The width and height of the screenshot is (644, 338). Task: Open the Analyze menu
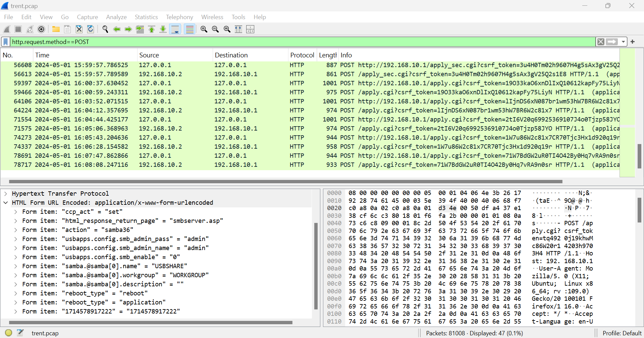(116, 17)
